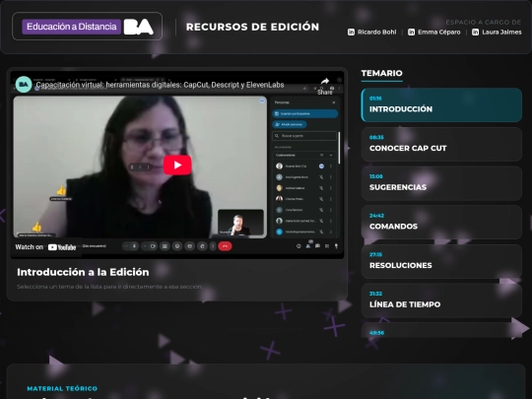Close the Personas panel in video
This screenshot has width=532, height=399.
click(x=334, y=102)
